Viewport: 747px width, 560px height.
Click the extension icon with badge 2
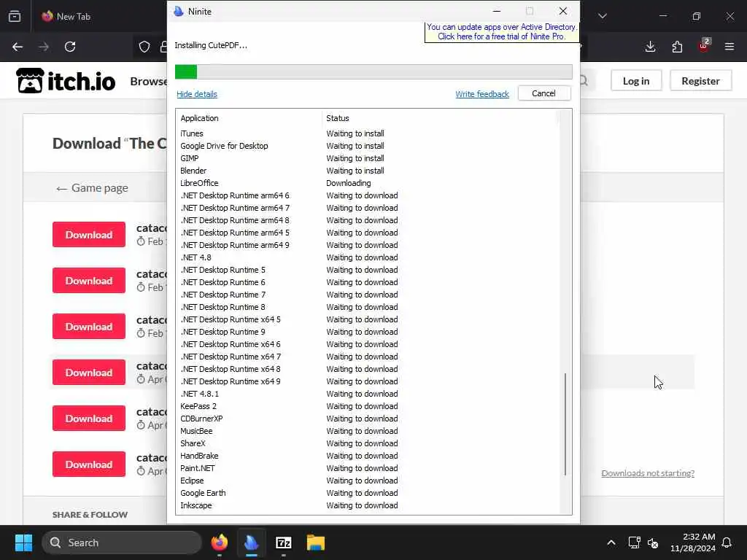(704, 46)
